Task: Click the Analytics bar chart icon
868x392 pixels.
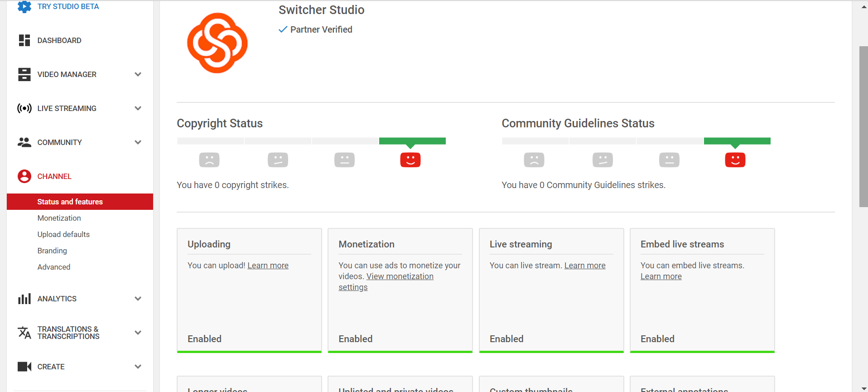Action: tap(24, 299)
